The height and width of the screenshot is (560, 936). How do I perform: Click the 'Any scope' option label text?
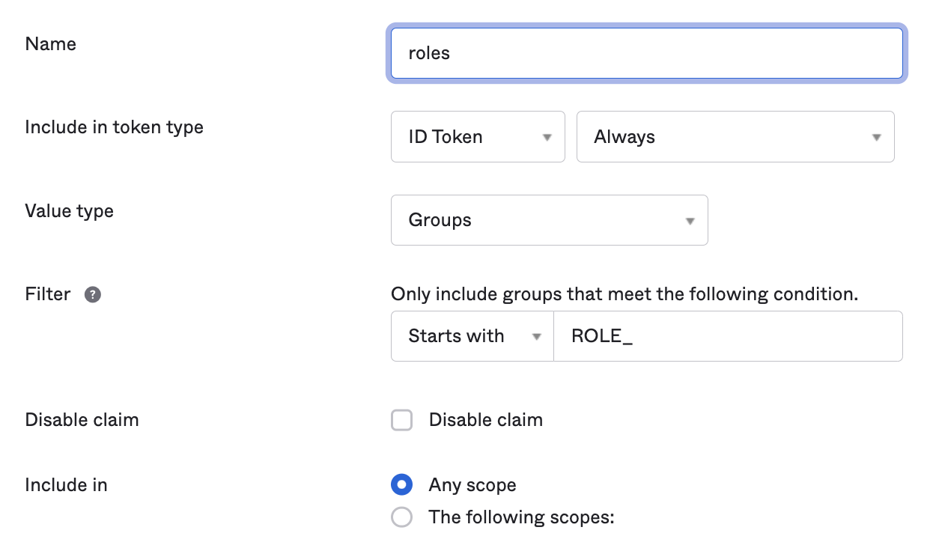tap(472, 485)
